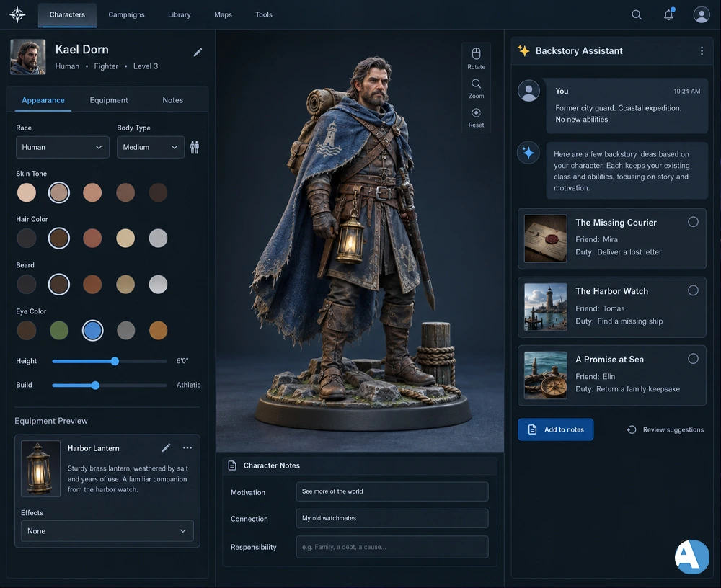The width and height of the screenshot is (721, 588).
Task: Click the Motivation input field
Action: [392, 491]
